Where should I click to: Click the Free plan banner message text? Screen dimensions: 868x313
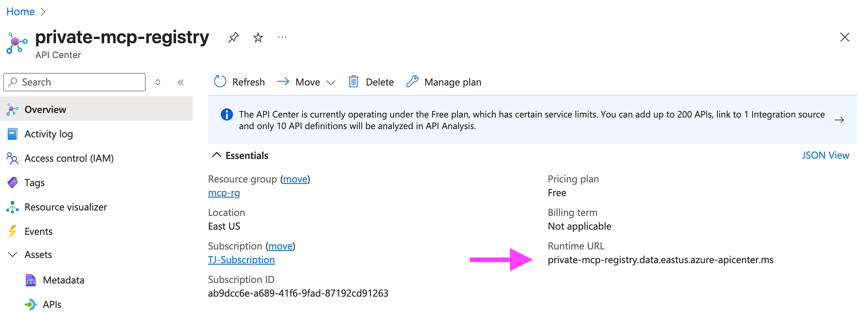click(532, 120)
